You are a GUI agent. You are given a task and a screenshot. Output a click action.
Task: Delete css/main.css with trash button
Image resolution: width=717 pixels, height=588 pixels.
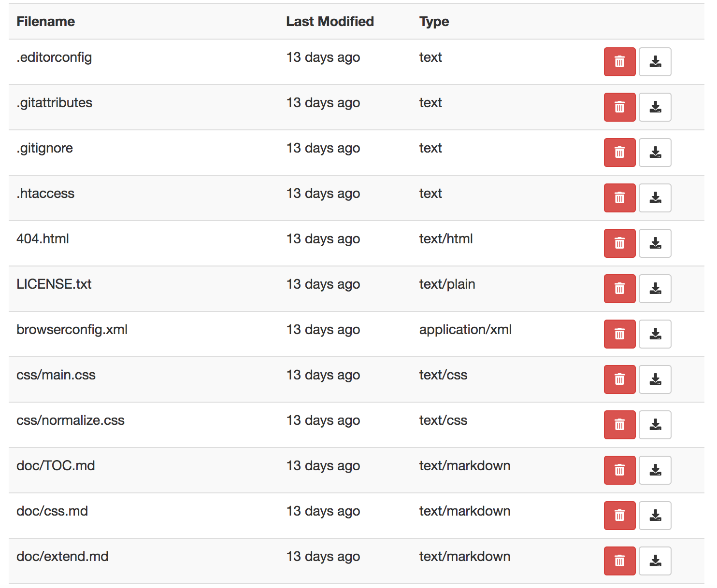tap(619, 379)
